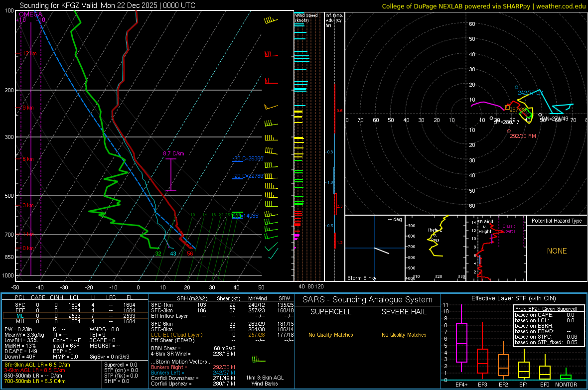
Task: Click the 8.7 C/km lapse rate label
Action: coord(173,153)
